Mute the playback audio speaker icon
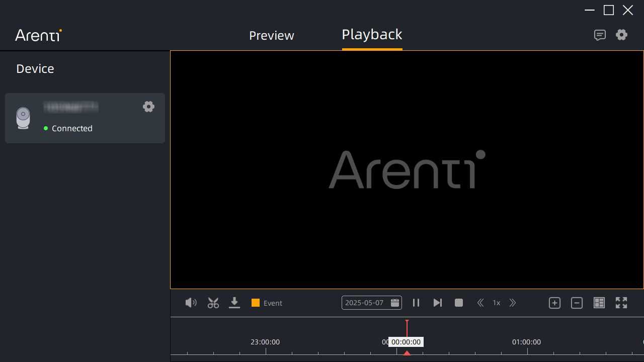Image resolution: width=644 pixels, height=362 pixels. click(191, 303)
